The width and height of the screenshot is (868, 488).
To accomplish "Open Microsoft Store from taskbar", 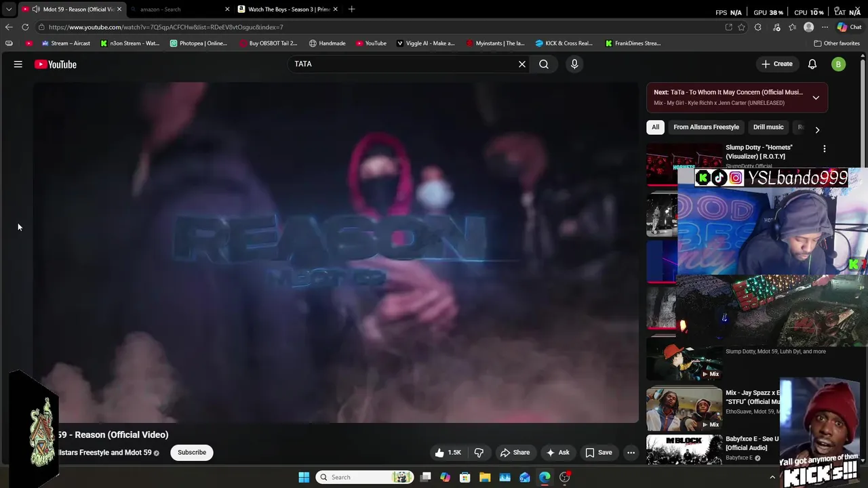I will click(465, 477).
